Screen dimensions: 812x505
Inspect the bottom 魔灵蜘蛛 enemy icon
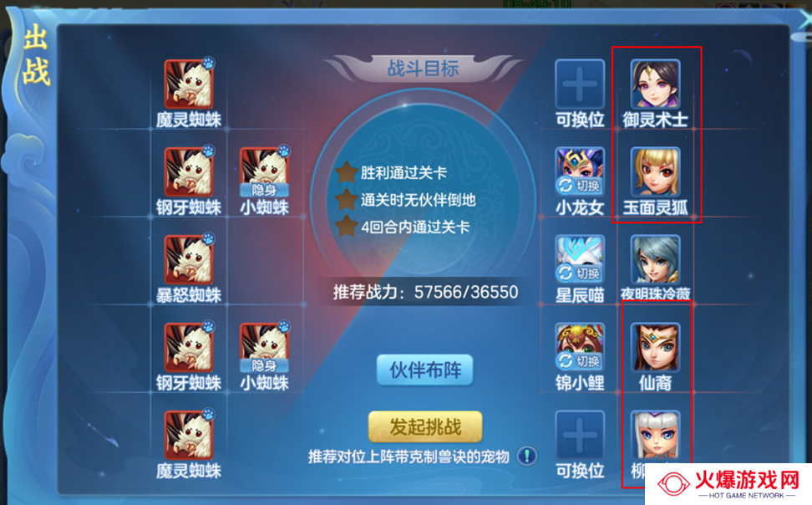pos(189,436)
